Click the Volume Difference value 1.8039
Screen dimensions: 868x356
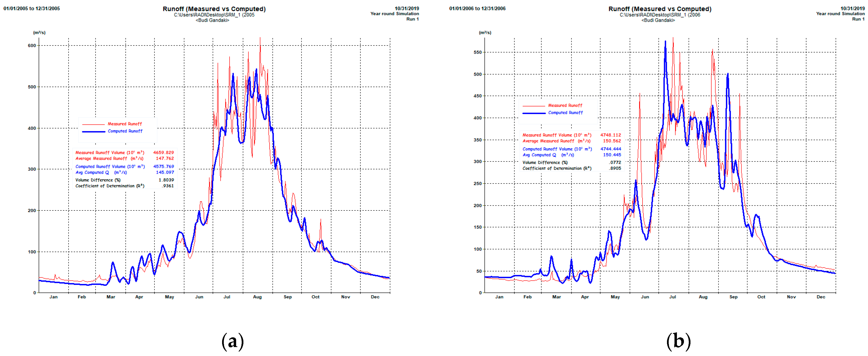click(166, 180)
